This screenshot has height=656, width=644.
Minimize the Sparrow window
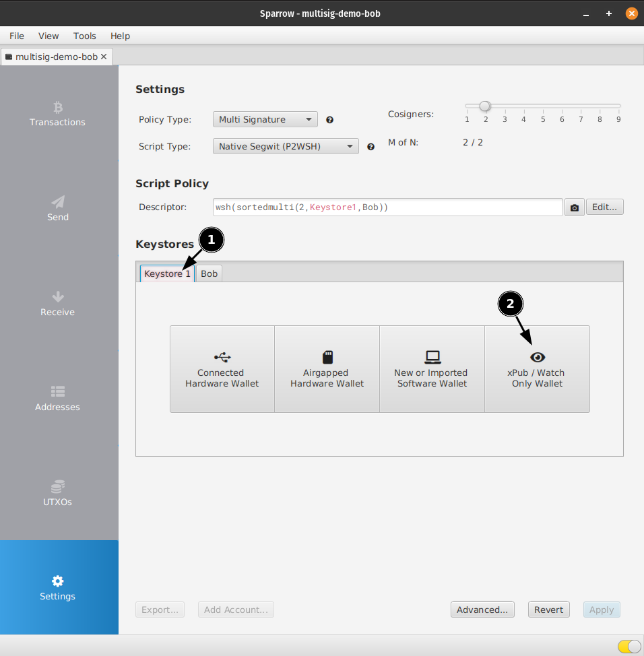pos(586,13)
